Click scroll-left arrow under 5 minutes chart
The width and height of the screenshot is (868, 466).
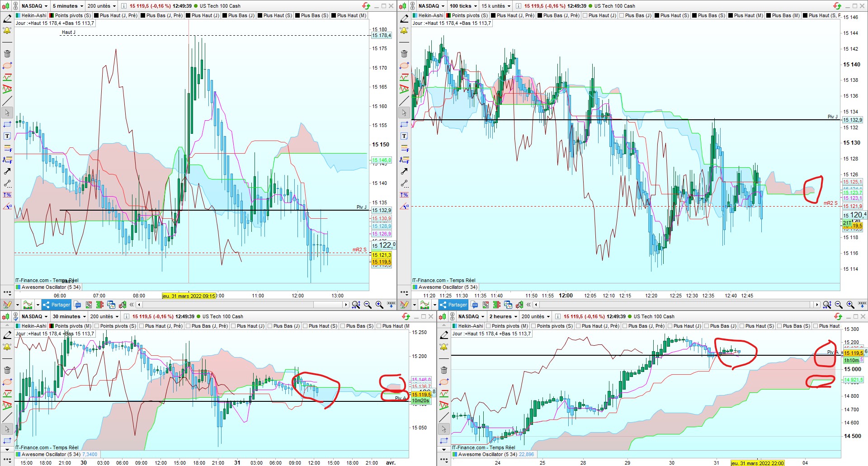pyautogui.click(x=139, y=305)
